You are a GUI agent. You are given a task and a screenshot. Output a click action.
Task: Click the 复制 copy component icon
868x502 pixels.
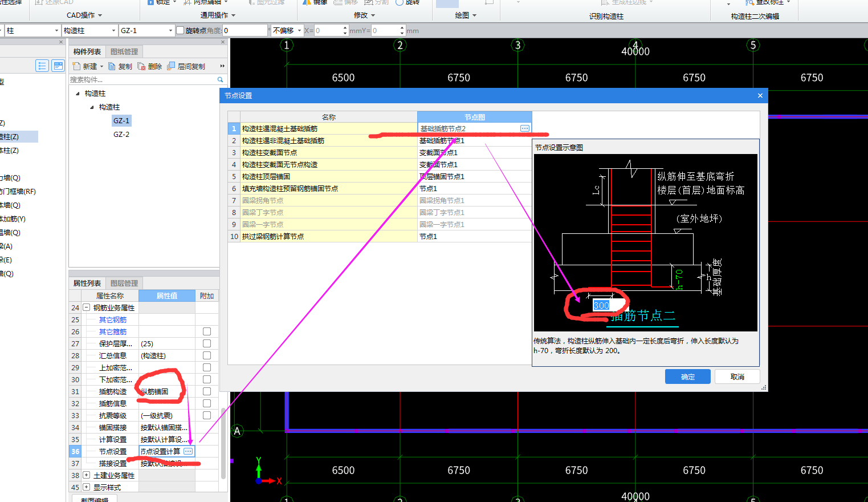112,66
